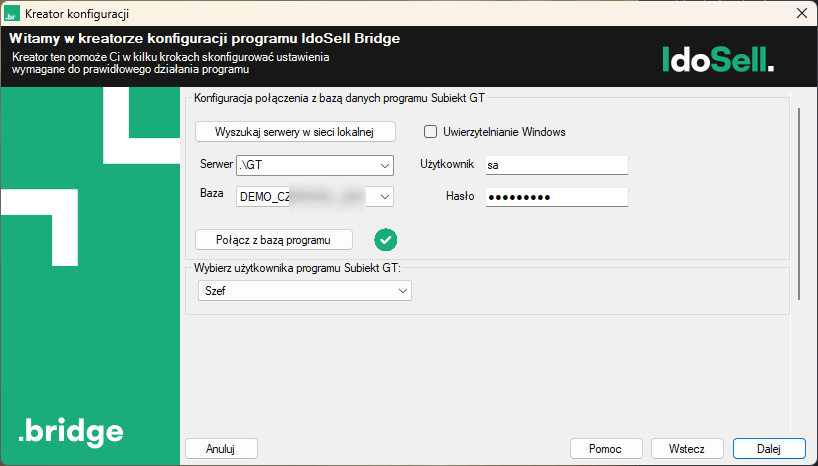Click the Serwer label text
This screenshot has width=818, height=466.
(216, 164)
